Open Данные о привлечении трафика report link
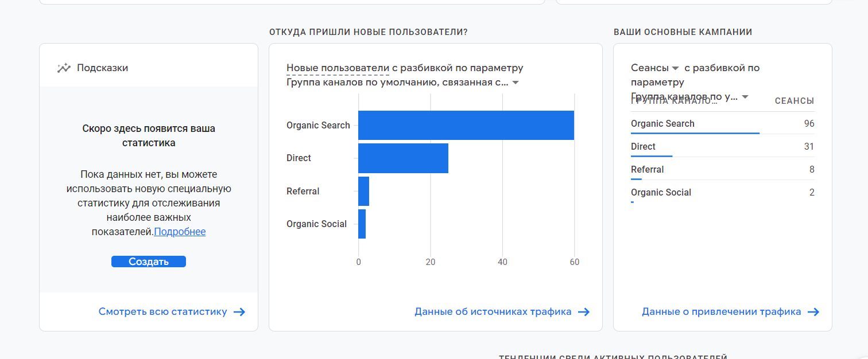 tap(721, 312)
